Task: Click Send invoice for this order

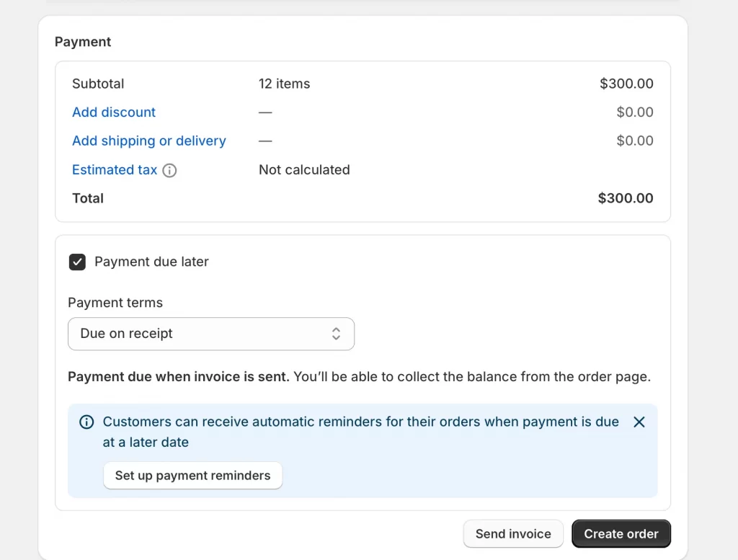Action: (513, 533)
